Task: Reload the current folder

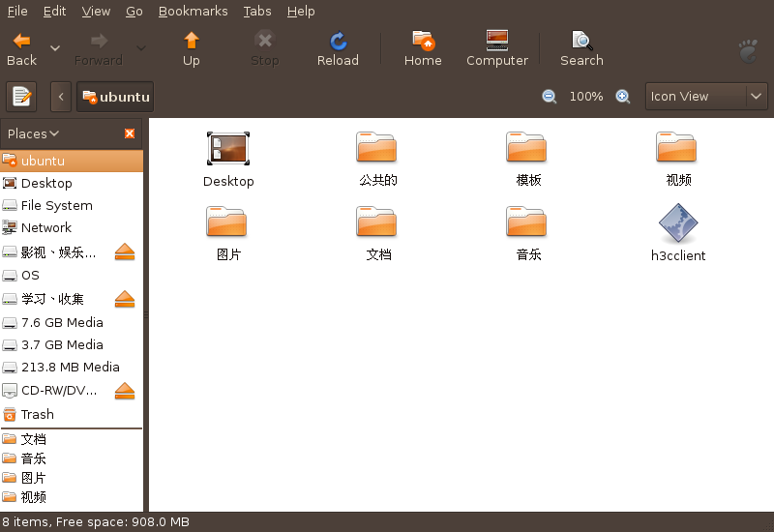Action: point(338,49)
